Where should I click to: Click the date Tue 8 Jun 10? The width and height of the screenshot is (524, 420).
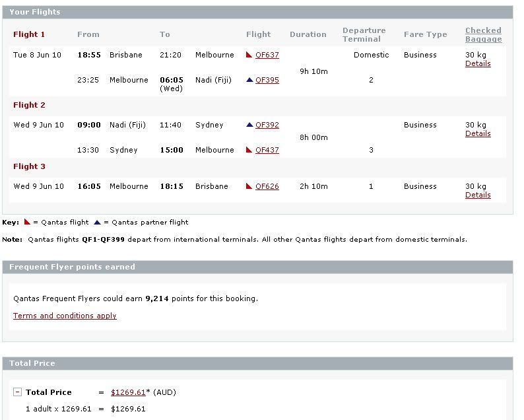tap(37, 55)
